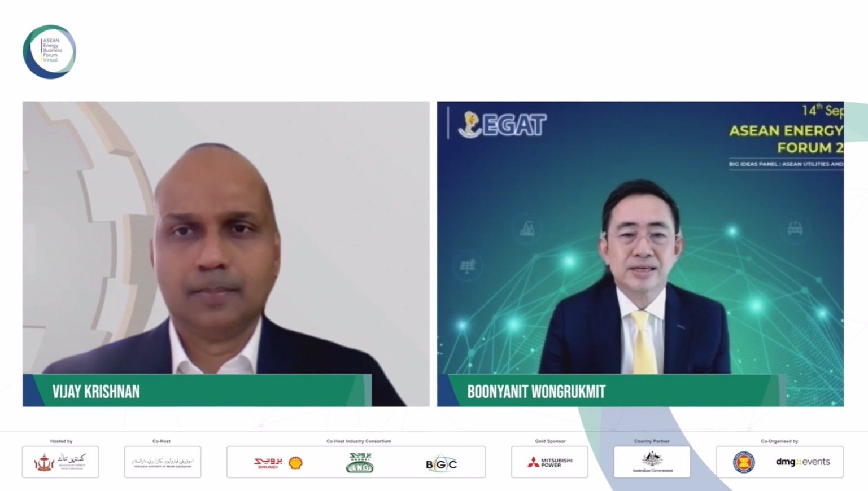Click the BGC consortium logo
The width and height of the screenshot is (868, 491).
pos(441,464)
